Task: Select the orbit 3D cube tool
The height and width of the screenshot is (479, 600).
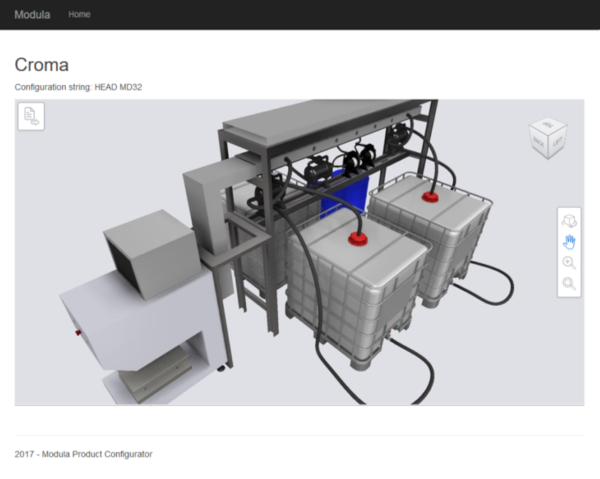Action: click(x=569, y=221)
